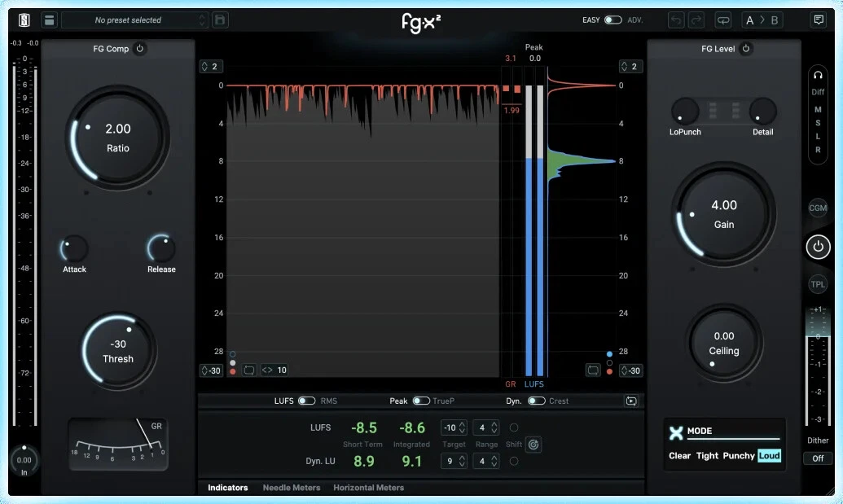Screen dimensions: 843x504
Task: Click the input gain knob labeled In
Action: point(24,459)
